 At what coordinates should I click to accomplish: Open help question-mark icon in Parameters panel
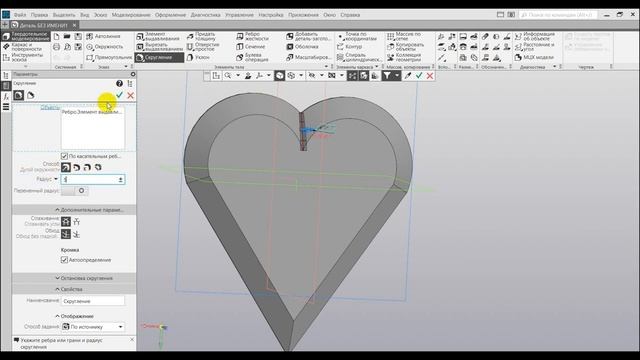click(x=119, y=83)
